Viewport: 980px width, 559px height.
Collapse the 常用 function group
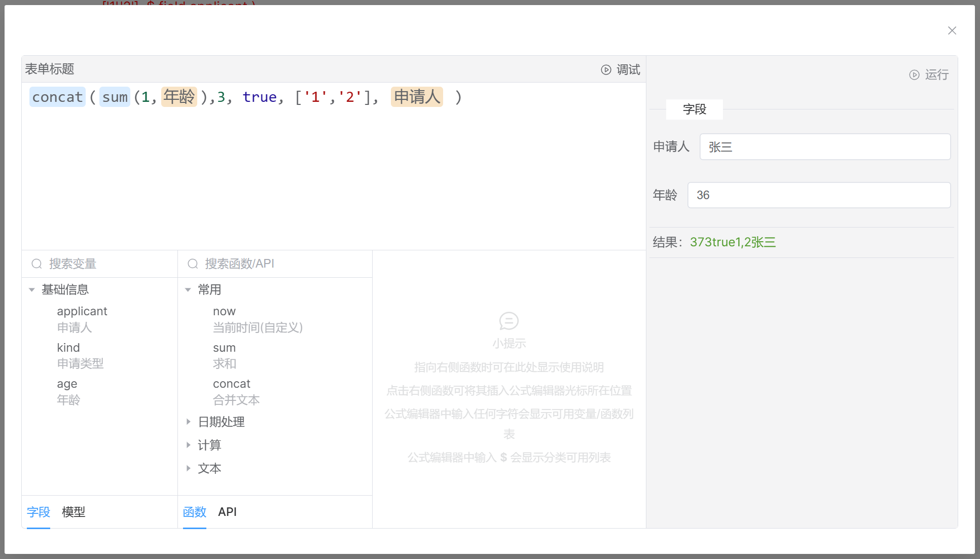click(x=188, y=290)
